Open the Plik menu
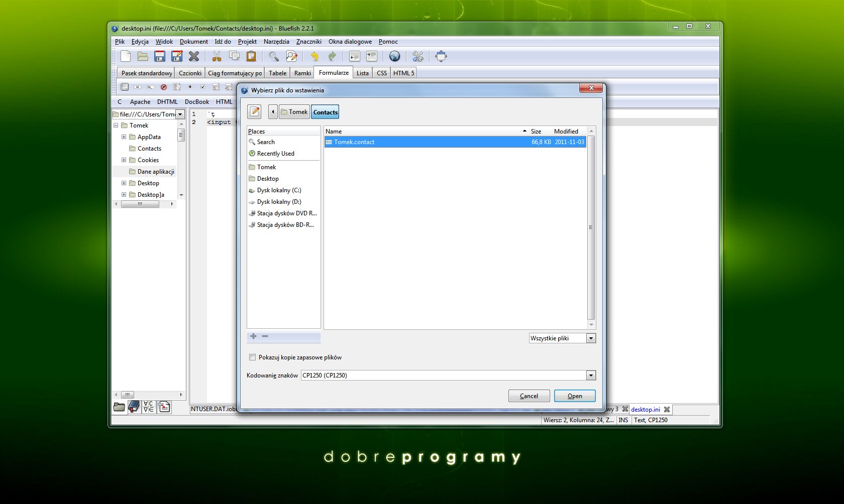Image resolution: width=844 pixels, height=504 pixels. click(120, 42)
